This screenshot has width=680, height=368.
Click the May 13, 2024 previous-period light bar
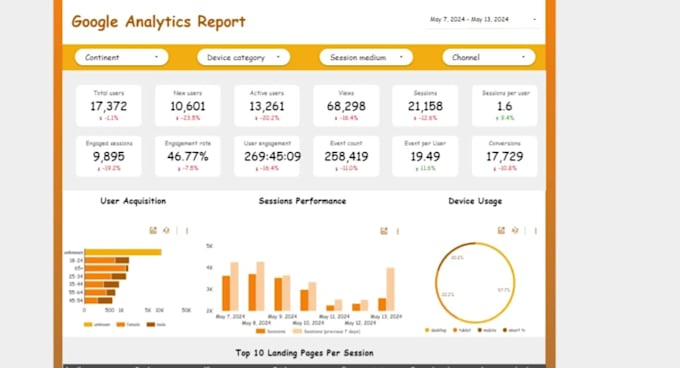[x=390, y=289]
